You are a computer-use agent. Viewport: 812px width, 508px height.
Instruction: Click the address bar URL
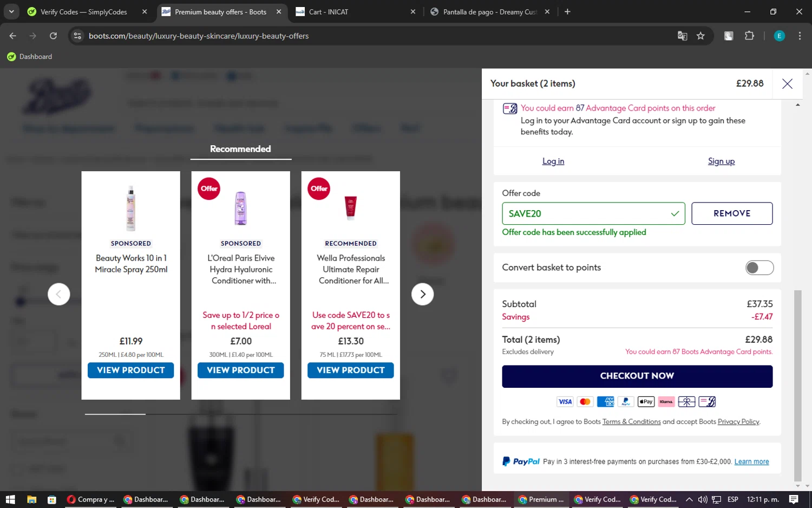tap(199, 36)
